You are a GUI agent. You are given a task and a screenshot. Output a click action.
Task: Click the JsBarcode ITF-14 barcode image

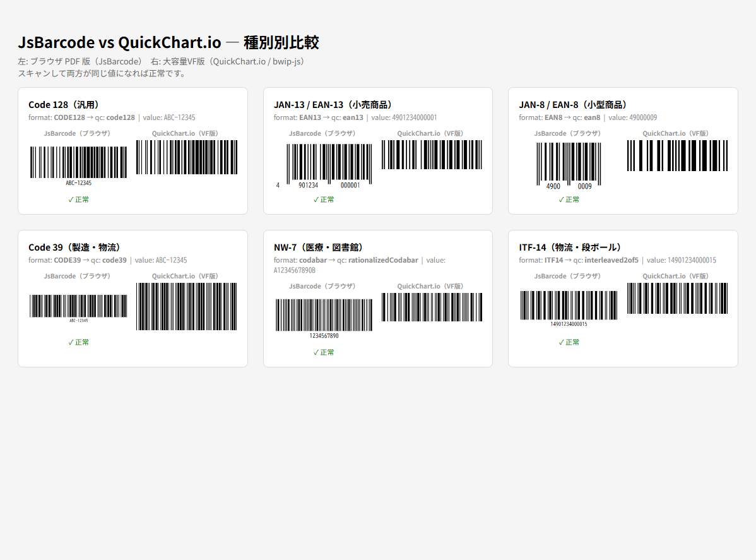pyautogui.click(x=569, y=309)
